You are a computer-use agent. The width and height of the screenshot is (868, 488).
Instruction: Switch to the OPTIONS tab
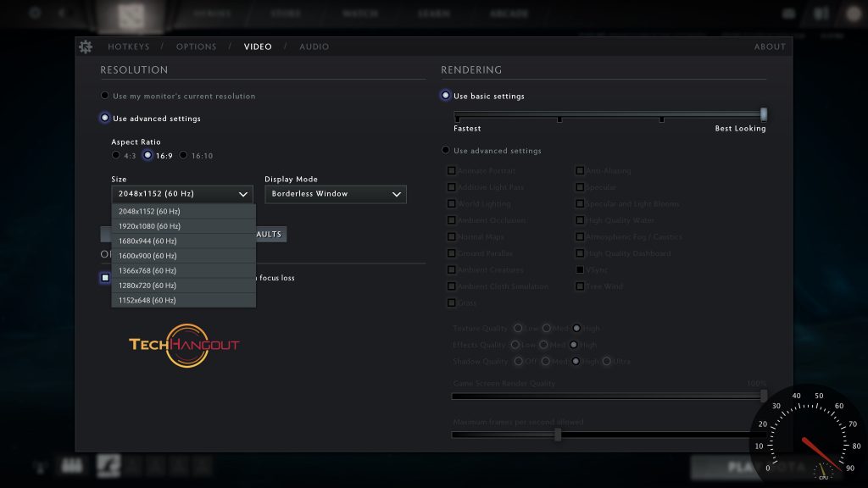pyautogui.click(x=196, y=47)
